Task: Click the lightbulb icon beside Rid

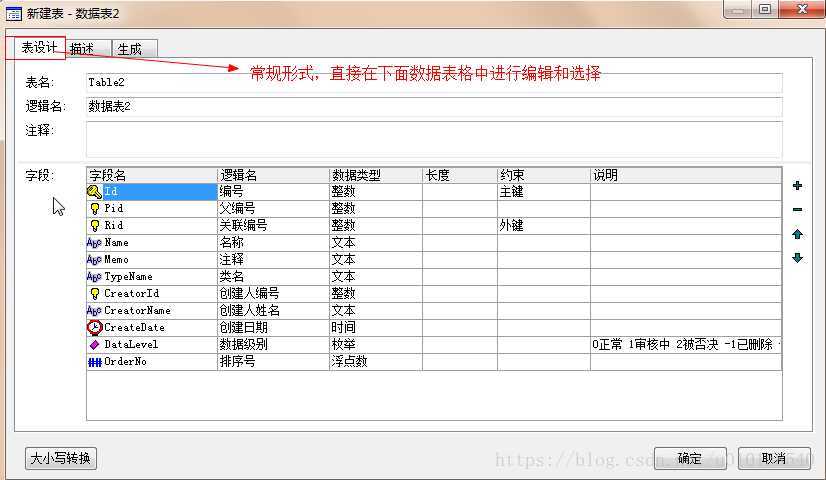Action: [95, 226]
